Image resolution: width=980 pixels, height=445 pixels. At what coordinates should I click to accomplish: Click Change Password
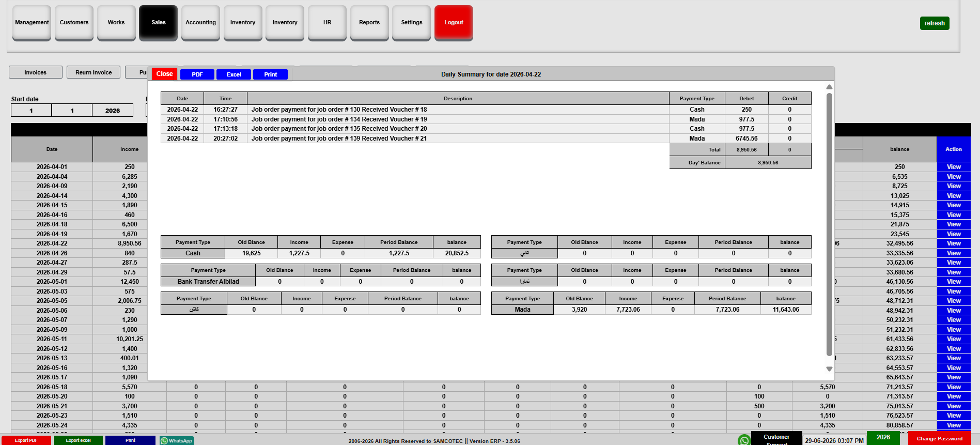pyautogui.click(x=939, y=438)
